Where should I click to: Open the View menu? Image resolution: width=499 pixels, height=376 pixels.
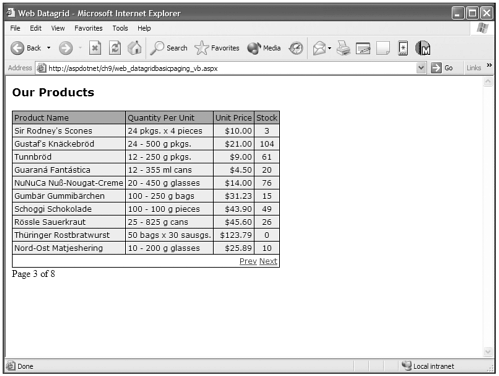58,28
